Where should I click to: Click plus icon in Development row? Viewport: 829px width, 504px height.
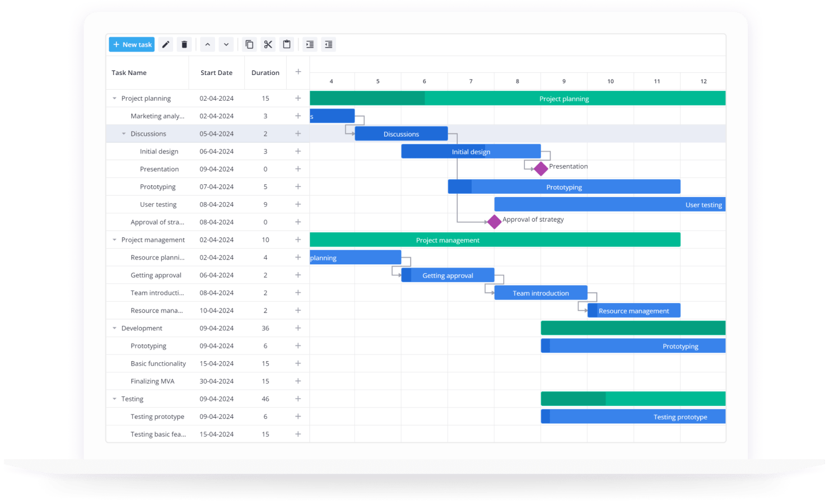pyautogui.click(x=298, y=328)
